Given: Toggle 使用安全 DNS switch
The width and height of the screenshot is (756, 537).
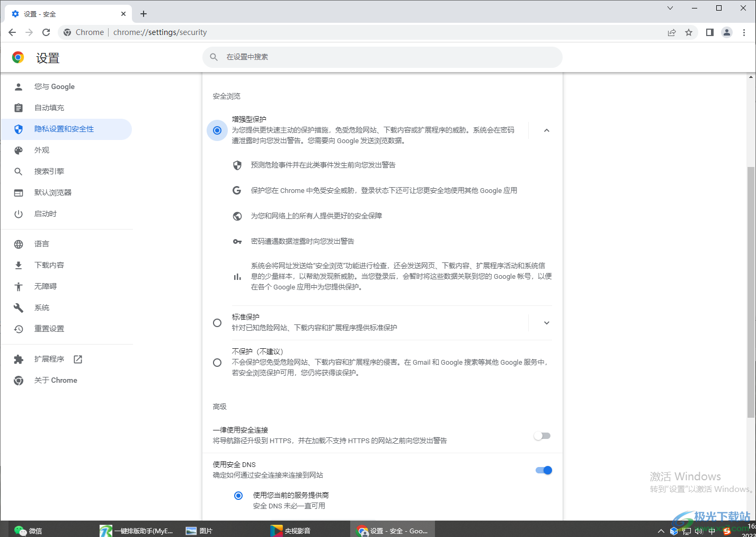Looking at the screenshot, I should [544, 470].
